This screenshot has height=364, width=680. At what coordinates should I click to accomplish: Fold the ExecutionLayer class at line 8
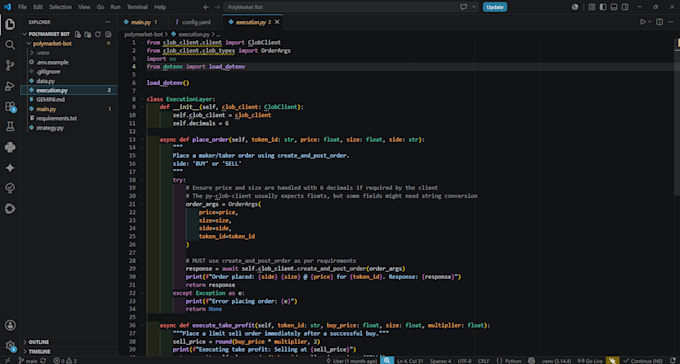[x=142, y=99]
